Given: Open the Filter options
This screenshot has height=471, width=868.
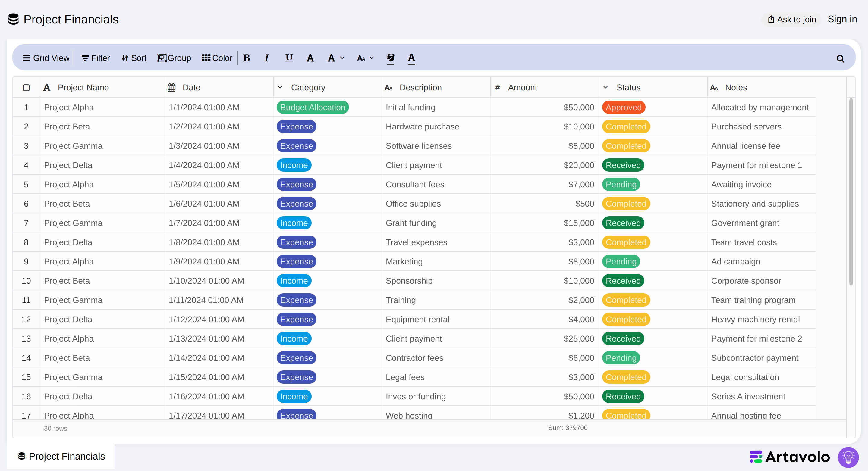Looking at the screenshot, I should pos(96,58).
